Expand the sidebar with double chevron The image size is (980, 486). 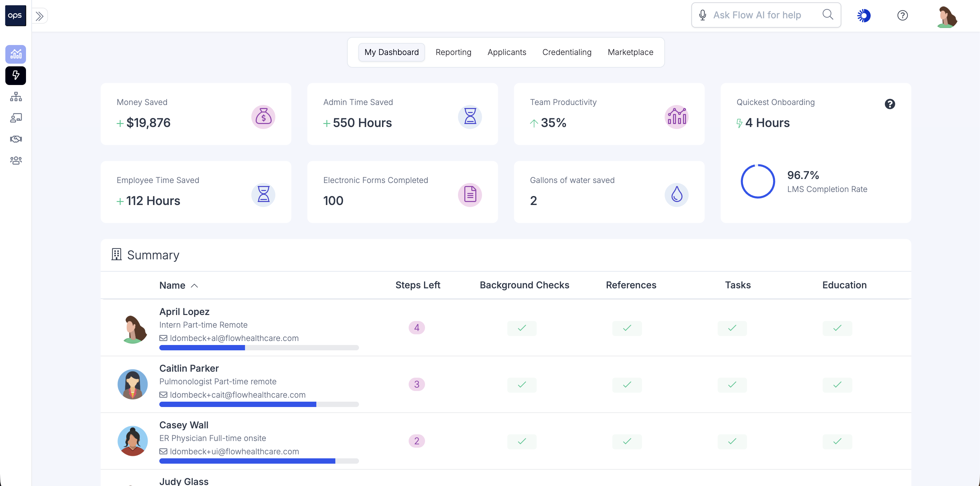(x=40, y=16)
